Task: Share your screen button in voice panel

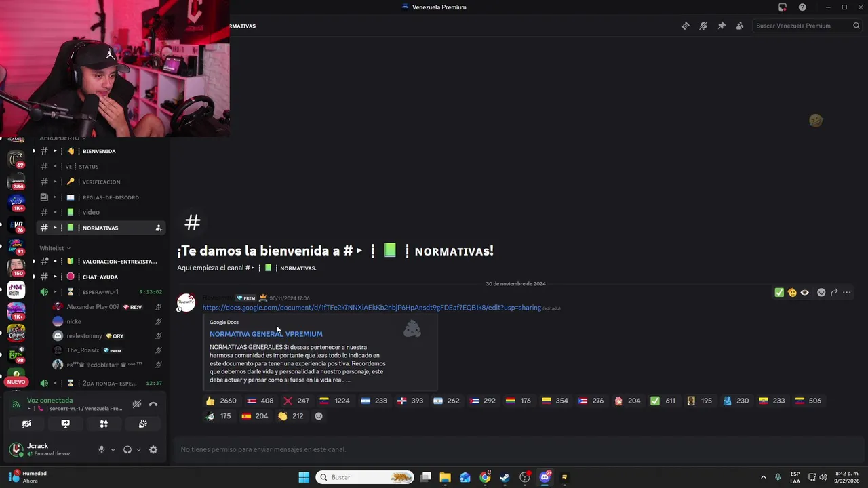Action: pos(65,424)
